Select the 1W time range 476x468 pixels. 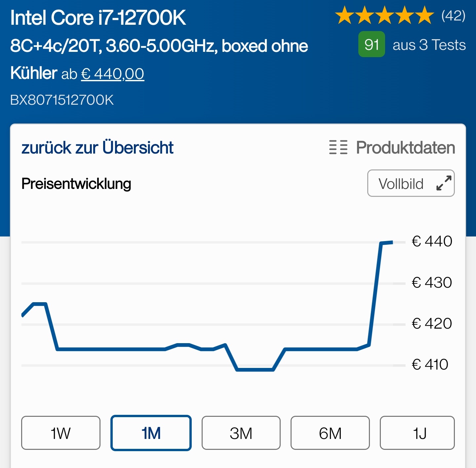[61, 433]
